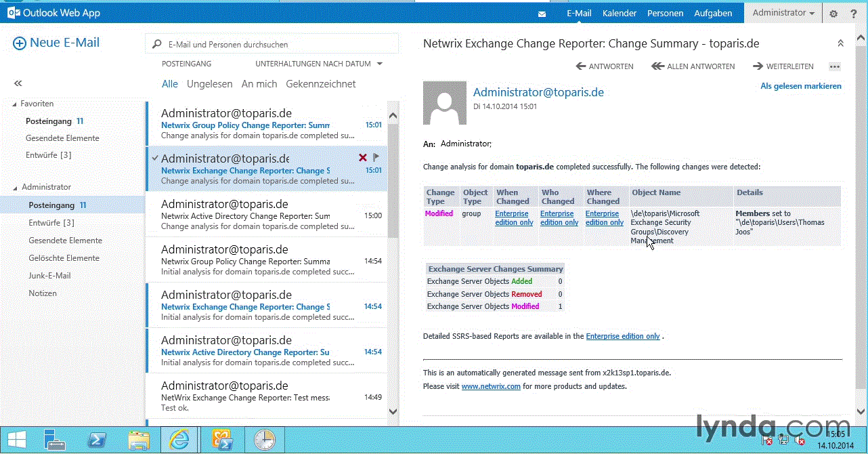868x454 pixels.
Task: Collapse the message header with double chevron
Action: (x=840, y=43)
